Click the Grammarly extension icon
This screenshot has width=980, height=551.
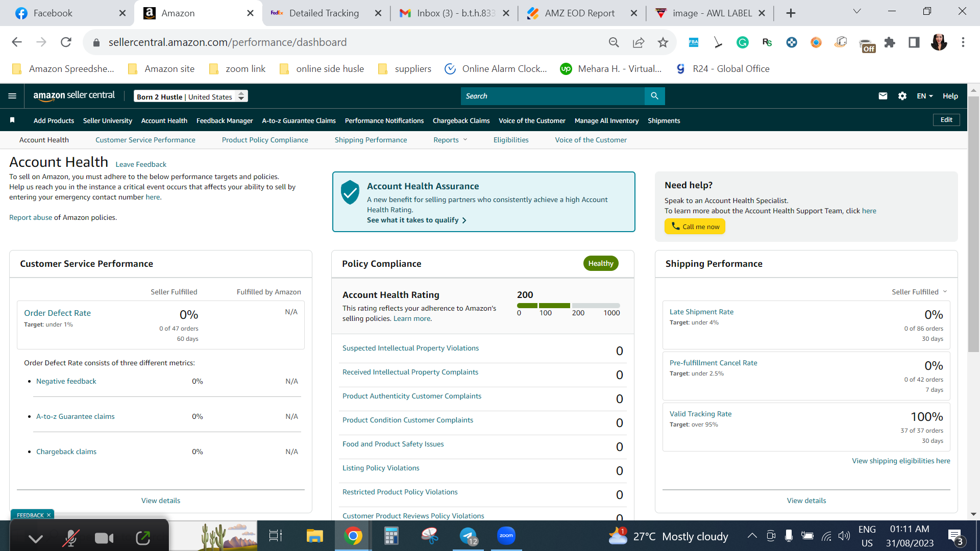click(743, 42)
